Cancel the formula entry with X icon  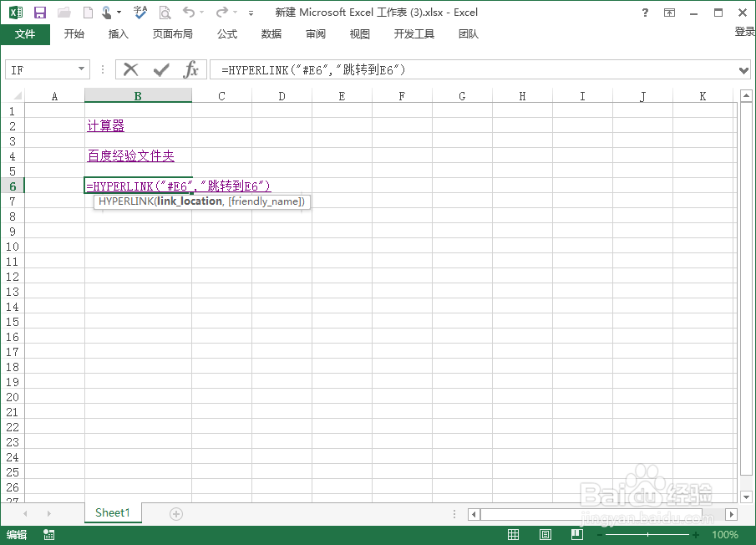[130, 70]
